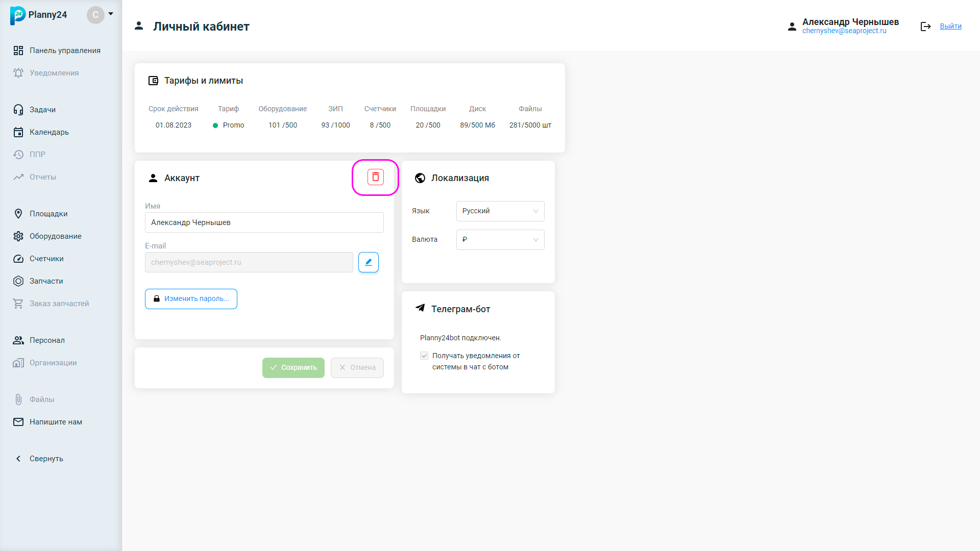Click the Запчасти hexagon icon
Screen dimensions: 980x551
pyautogui.click(x=18, y=281)
